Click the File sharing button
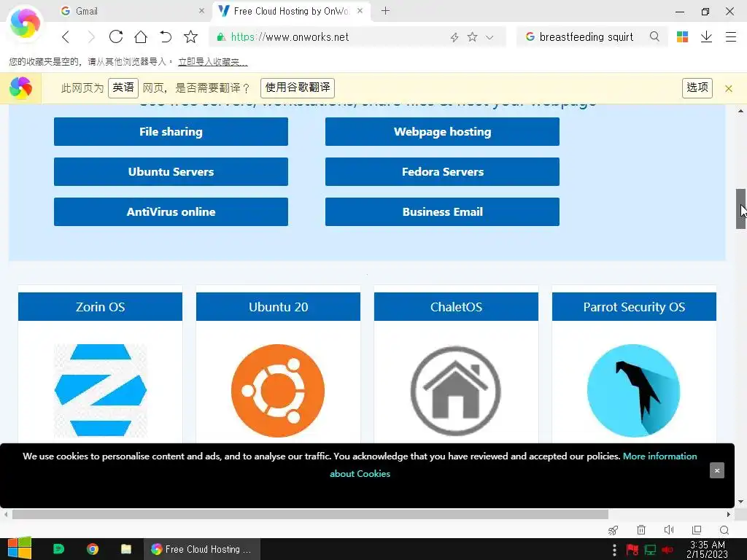The width and height of the screenshot is (747, 560). (x=171, y=131)
